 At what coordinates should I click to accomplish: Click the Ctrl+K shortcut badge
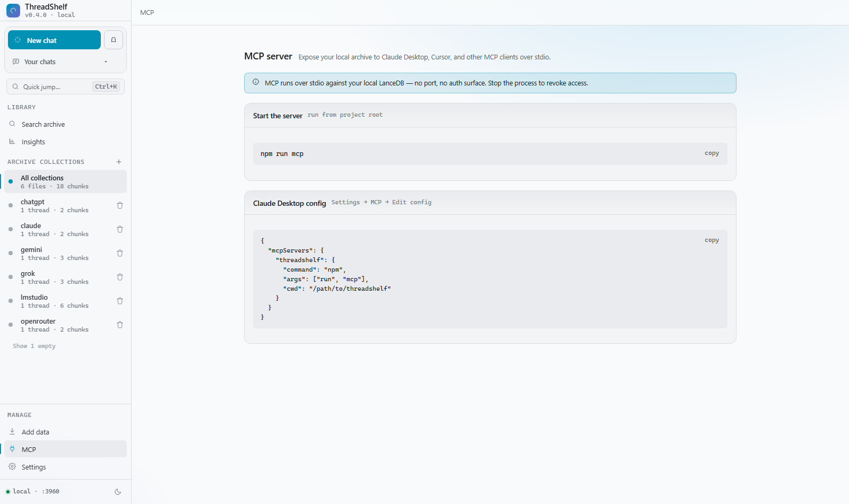pyautogui.click(x=106, y=86)
